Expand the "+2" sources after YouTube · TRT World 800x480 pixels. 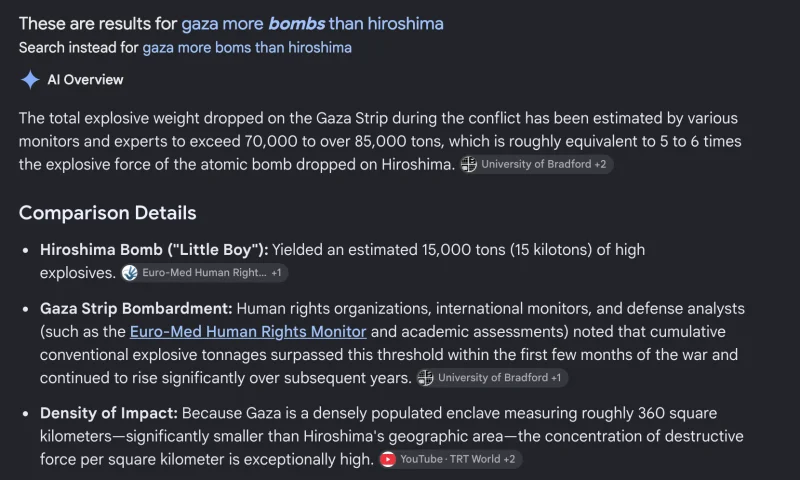[509, 460]
